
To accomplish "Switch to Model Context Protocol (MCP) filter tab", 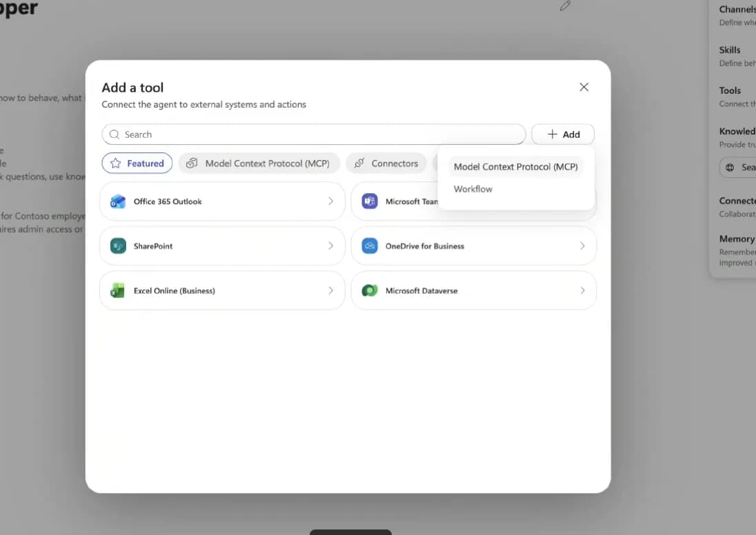I will 259,163.
